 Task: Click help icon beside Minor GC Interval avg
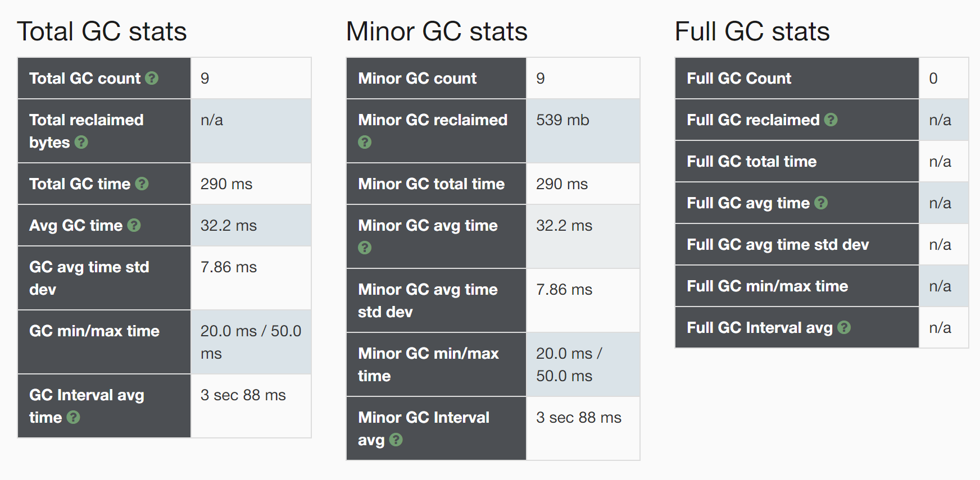point(396,440)
